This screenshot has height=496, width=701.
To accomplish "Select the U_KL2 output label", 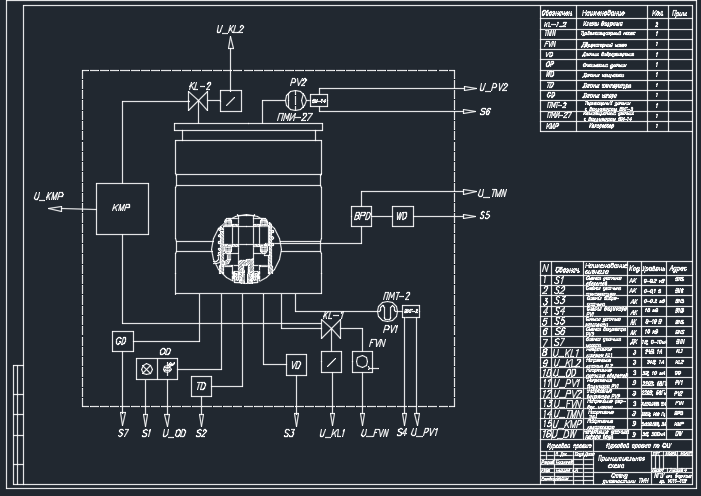I will click(230, 29).
